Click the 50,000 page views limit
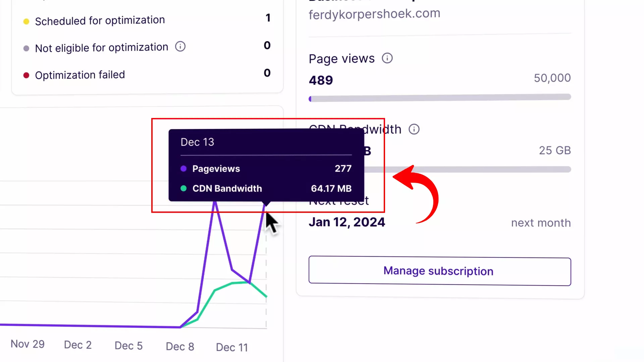Image resolution: width=644 pixels, height=362 pixels. point(552,78)
